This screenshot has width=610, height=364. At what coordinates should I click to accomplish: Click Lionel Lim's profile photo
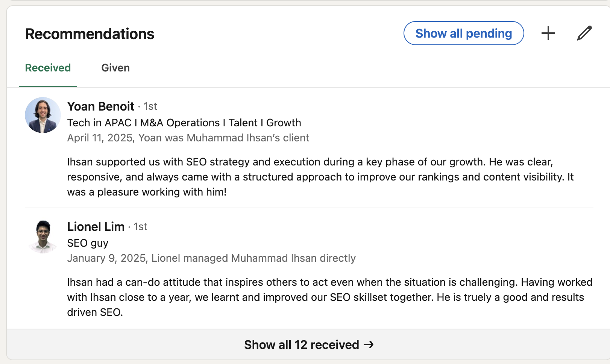42,235
